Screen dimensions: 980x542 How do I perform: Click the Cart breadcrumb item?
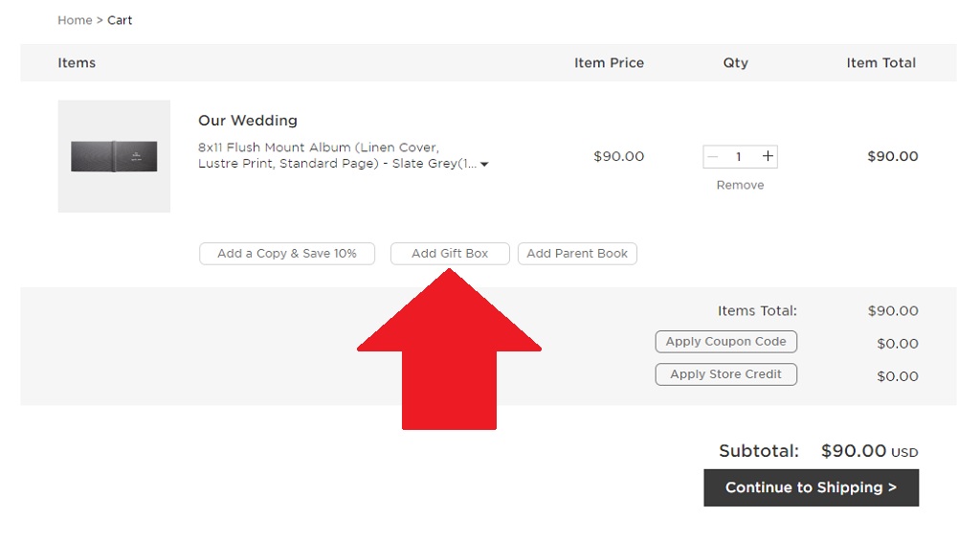pos(120,20)
